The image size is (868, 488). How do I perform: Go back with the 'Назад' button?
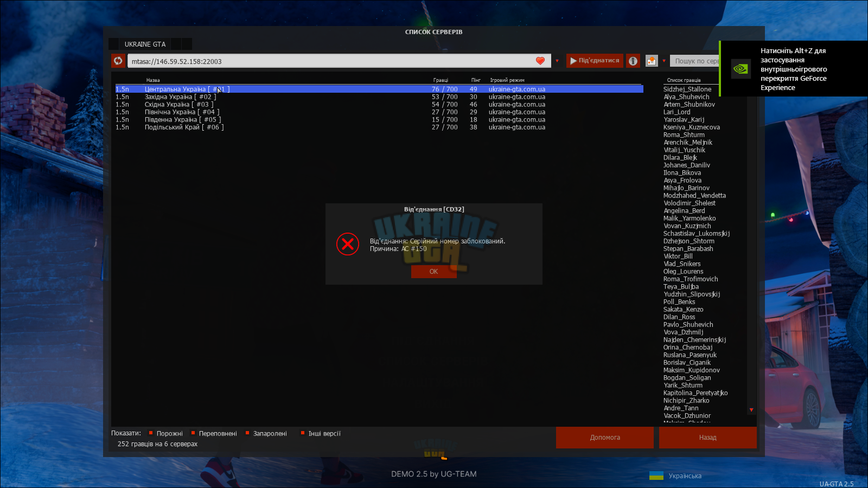point(707,438)
